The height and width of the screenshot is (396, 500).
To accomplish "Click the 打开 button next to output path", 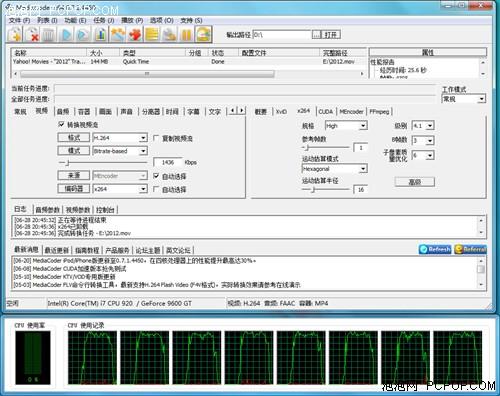I will [331, 35].
